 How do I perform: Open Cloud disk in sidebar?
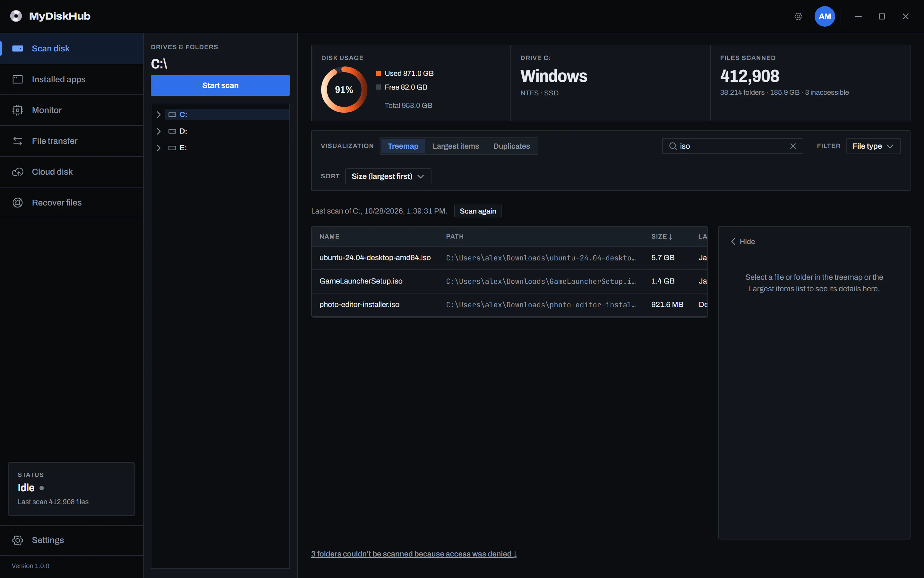click(72, 172)
